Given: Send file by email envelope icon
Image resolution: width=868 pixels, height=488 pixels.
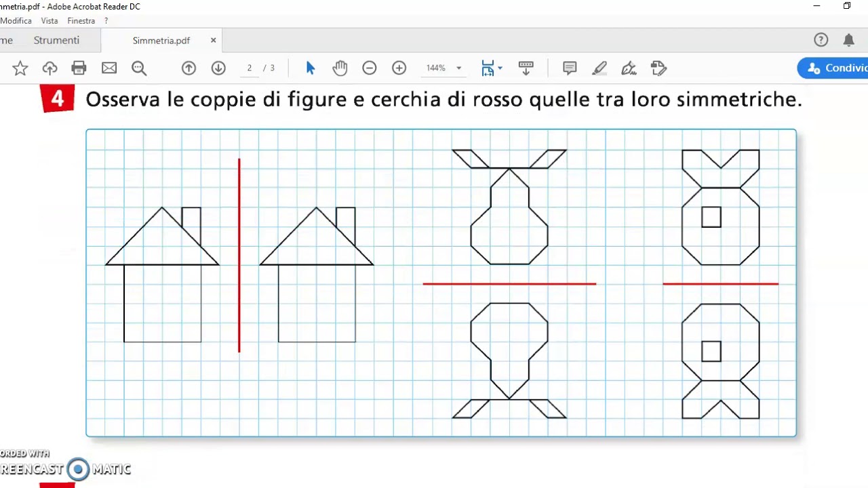Looking at the screenshot, I should coord(109,68).
